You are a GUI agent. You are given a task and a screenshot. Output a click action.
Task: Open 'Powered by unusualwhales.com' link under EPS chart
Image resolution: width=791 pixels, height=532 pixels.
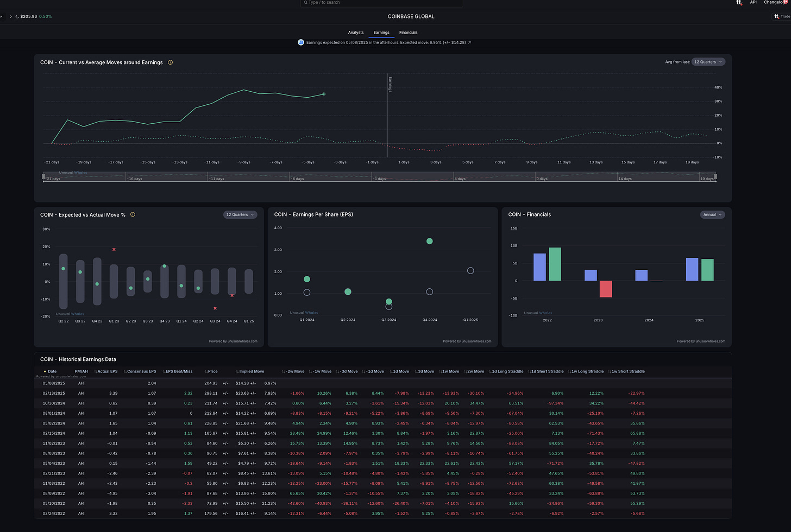pyautogui.click(x=467, y=341)
